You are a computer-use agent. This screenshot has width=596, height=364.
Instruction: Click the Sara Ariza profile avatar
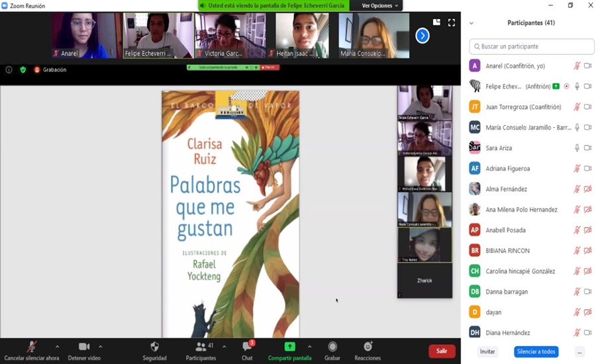475,148
